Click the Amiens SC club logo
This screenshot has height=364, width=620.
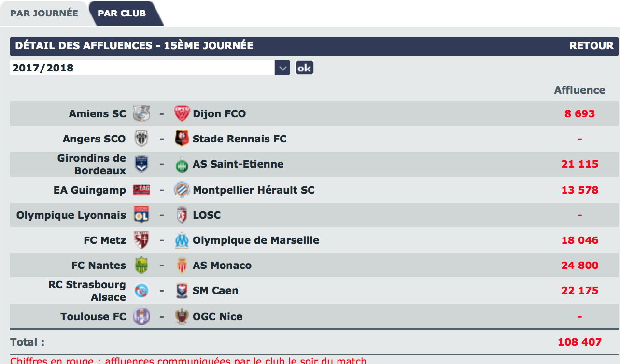coord(141,113)
